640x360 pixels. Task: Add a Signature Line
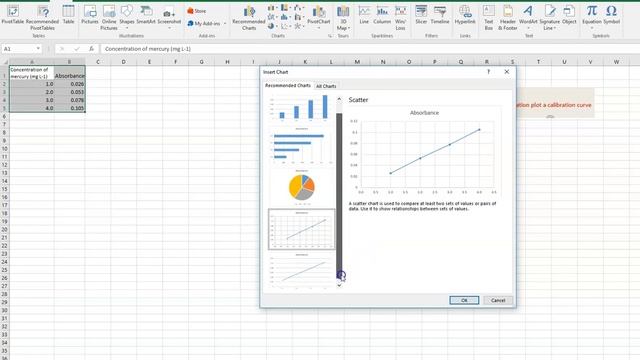tap(549, 18)
